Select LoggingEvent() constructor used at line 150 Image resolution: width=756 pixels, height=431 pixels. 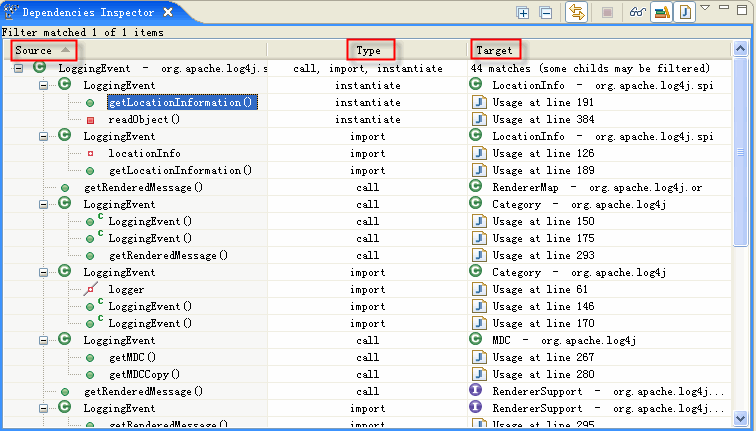coord(150,221)
